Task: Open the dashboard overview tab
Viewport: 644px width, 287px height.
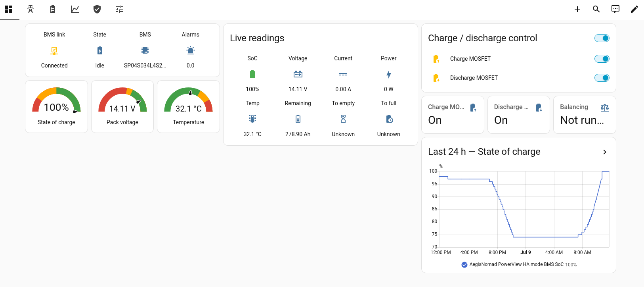Action: 8,9
